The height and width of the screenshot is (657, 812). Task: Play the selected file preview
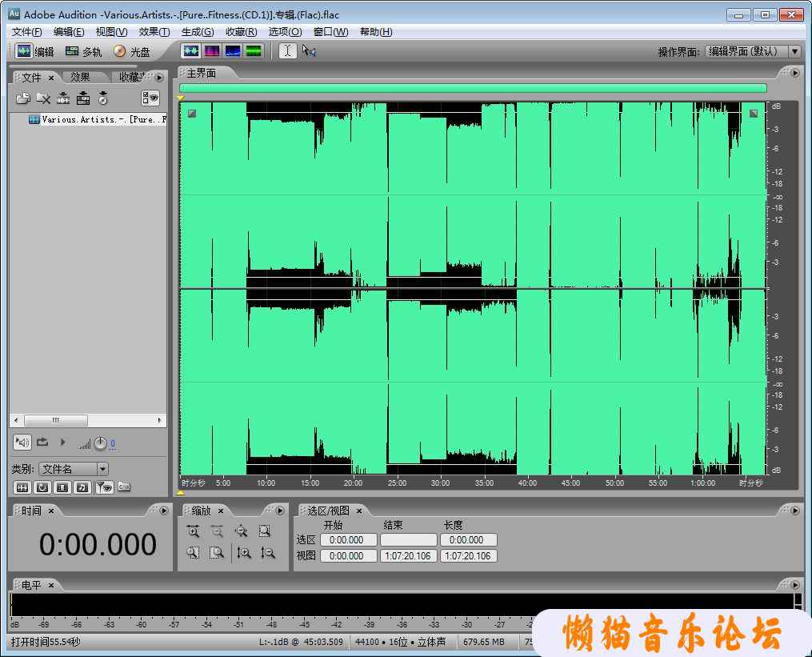point(62,443)
